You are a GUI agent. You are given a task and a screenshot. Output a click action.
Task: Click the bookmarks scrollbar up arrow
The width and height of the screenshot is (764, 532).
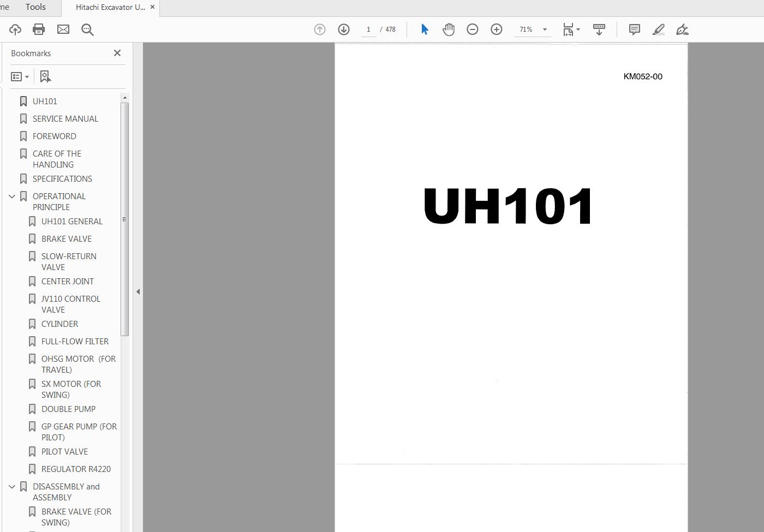pos(125,98)
